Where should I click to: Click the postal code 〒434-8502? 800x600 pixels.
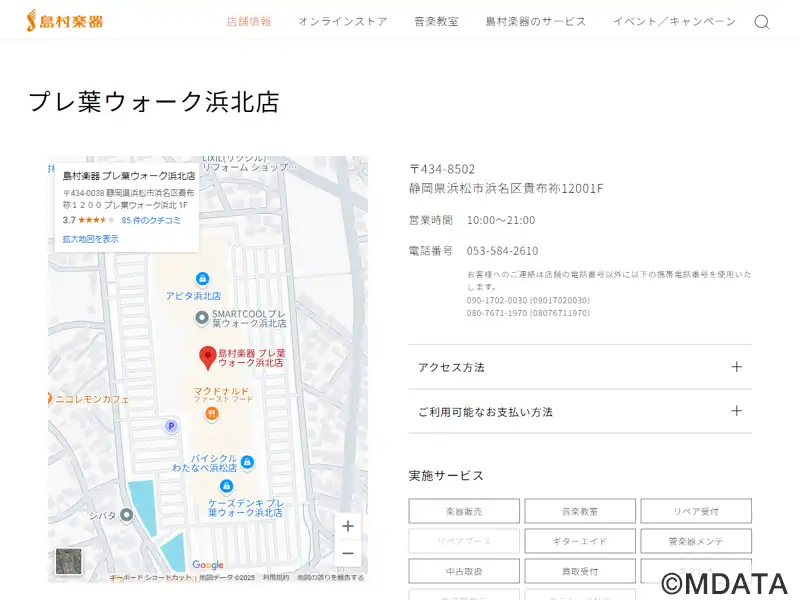442,169
